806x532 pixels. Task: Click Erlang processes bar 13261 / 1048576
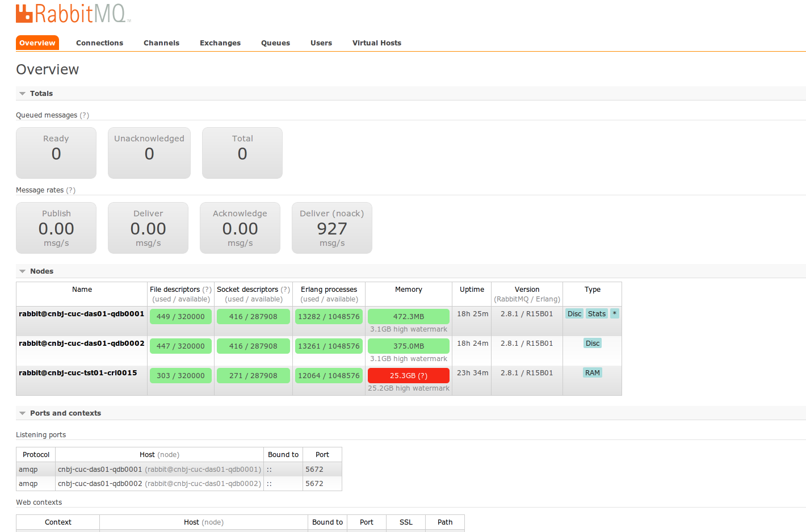click(x=329, y=346)
